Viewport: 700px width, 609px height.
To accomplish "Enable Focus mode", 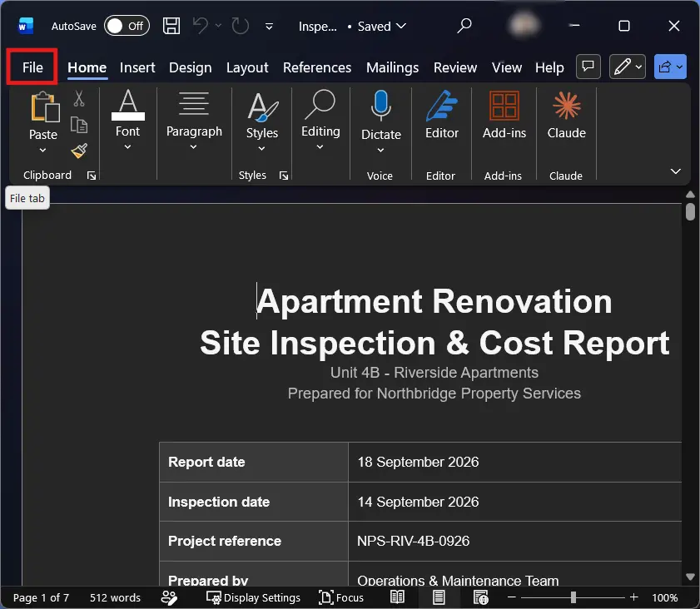I will pos(341,597).
